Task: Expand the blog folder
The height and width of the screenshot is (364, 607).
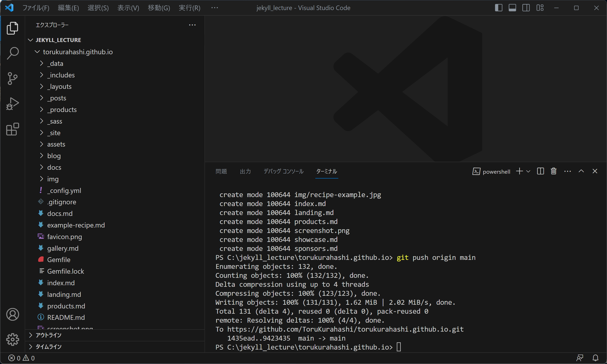Action: coord(115,156)
